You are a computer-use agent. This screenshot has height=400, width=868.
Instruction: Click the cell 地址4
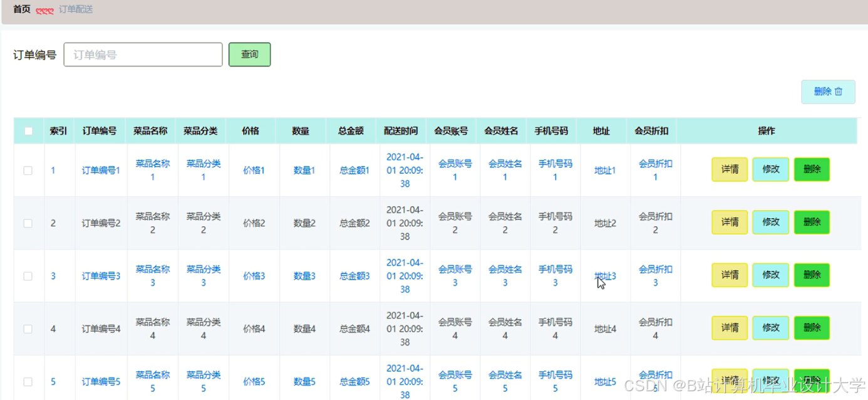605,329
